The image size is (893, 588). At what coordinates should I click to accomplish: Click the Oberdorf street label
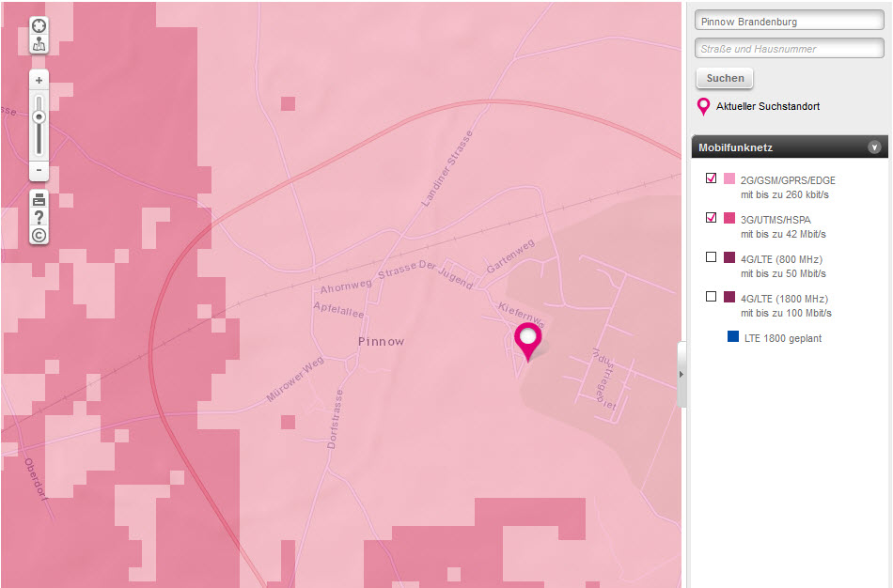pyautogui.click(x=36, y=479)
